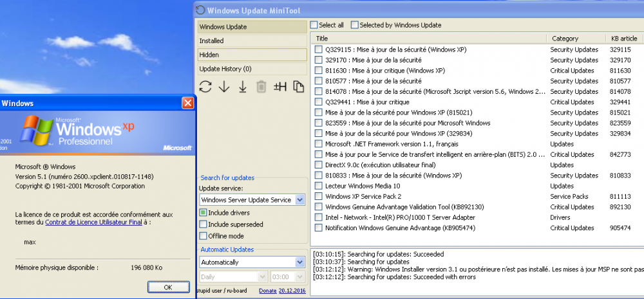Click the Succeeded with errors log line

point(394,277)
